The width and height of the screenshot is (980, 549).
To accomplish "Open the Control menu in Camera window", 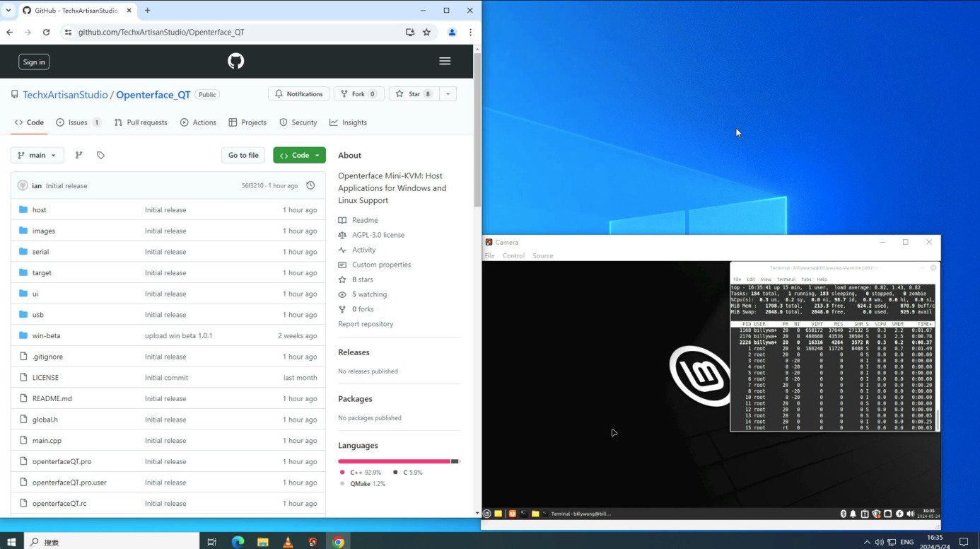I will [x=513, y=255].
